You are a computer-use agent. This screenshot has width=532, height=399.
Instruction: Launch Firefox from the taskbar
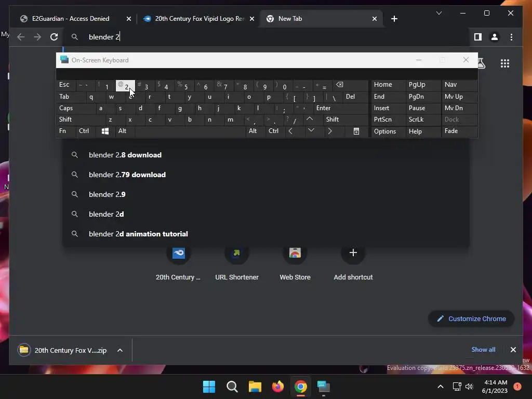click(x=278, y=387)
